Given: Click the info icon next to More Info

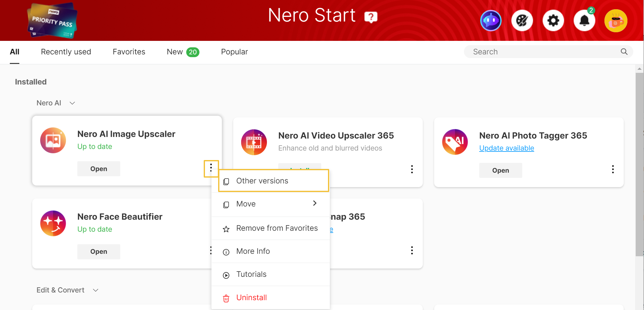Looking at the screenshot, I should point(226,252).
